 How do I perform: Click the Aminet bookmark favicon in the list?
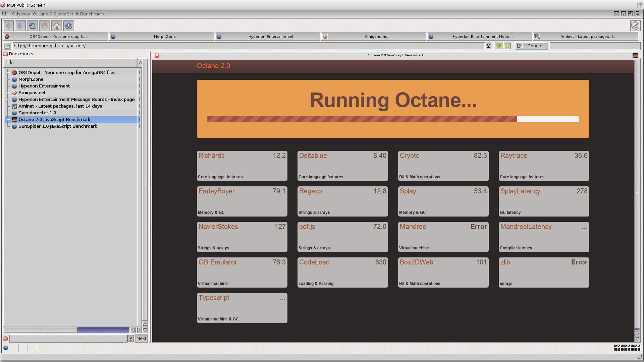point(14,106)
